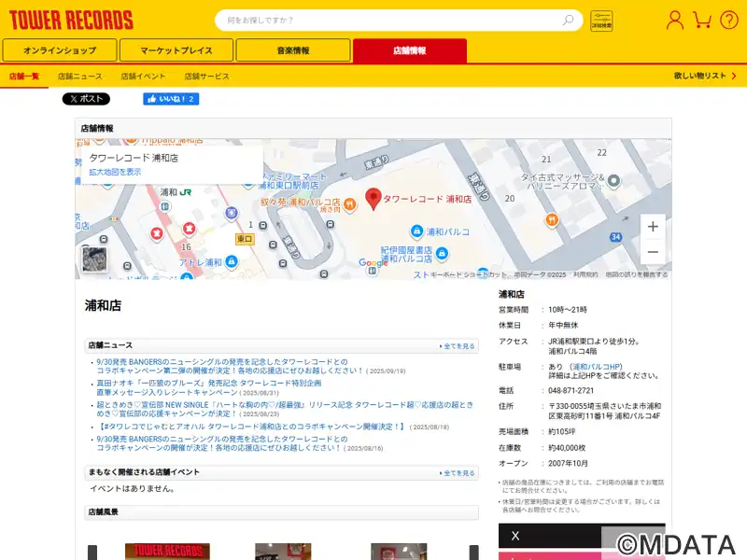Click the Tower Records logo

72,21
